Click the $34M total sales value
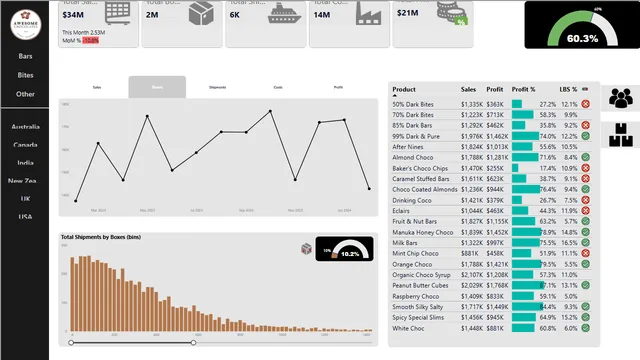 coord(73,15)
